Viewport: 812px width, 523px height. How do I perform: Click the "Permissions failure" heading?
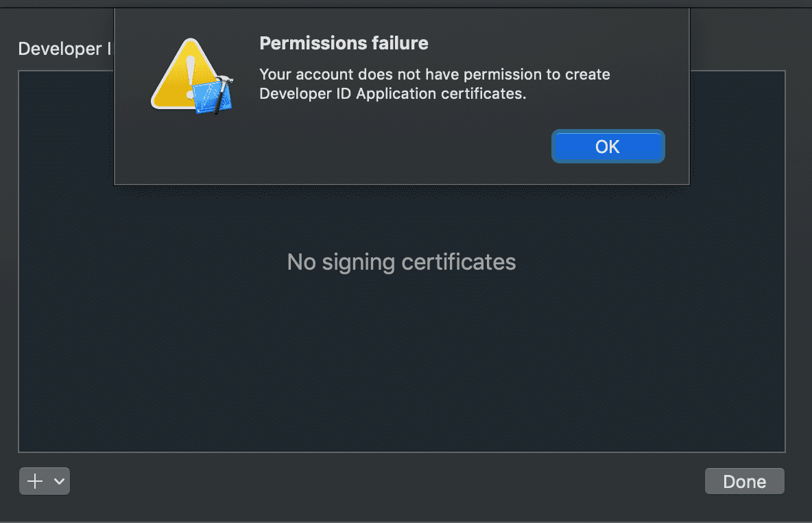pyautogui.click(x=344, y=43)
